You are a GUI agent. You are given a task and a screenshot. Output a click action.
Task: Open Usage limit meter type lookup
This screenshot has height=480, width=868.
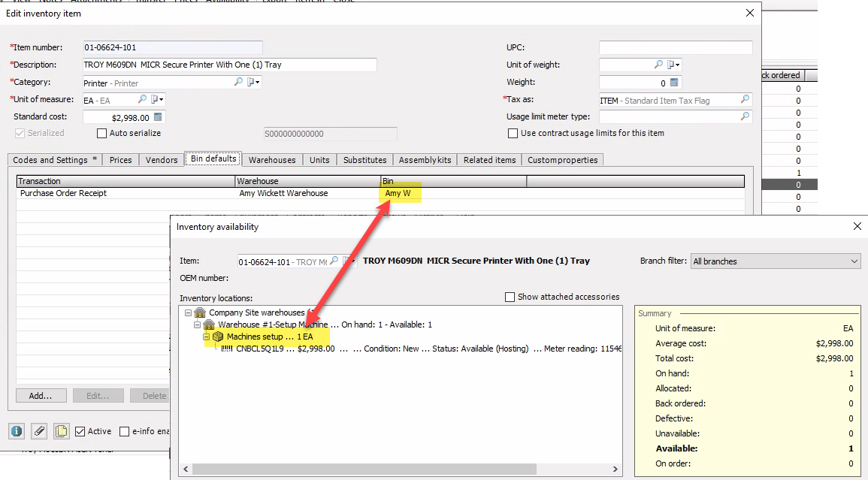click(x=745, y=116)
